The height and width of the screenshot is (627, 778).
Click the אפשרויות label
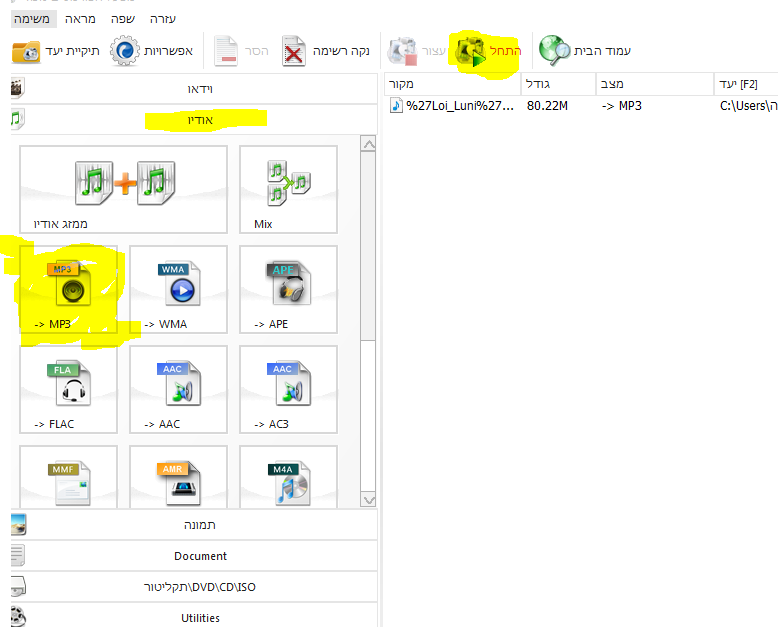click(168, 51)
